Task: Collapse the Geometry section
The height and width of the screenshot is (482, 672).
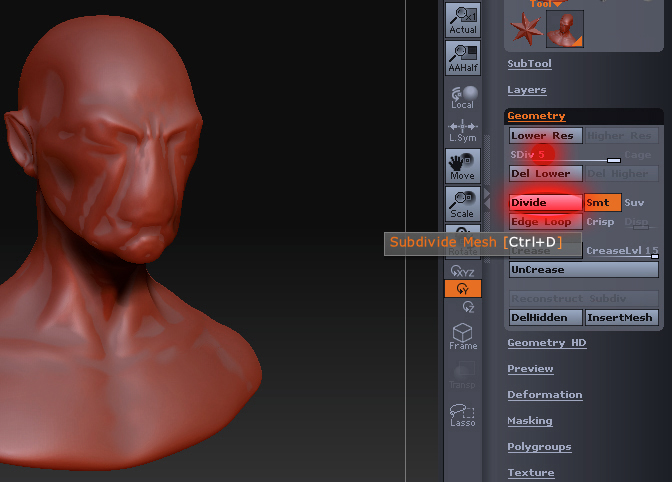Action: point(536,116)
